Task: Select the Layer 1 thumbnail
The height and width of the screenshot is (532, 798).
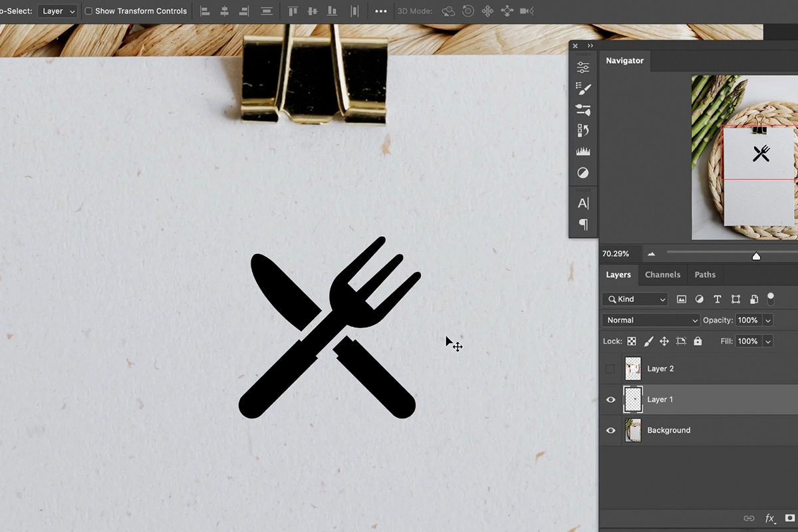Action: pyautogui.click(x=632, y=399)
